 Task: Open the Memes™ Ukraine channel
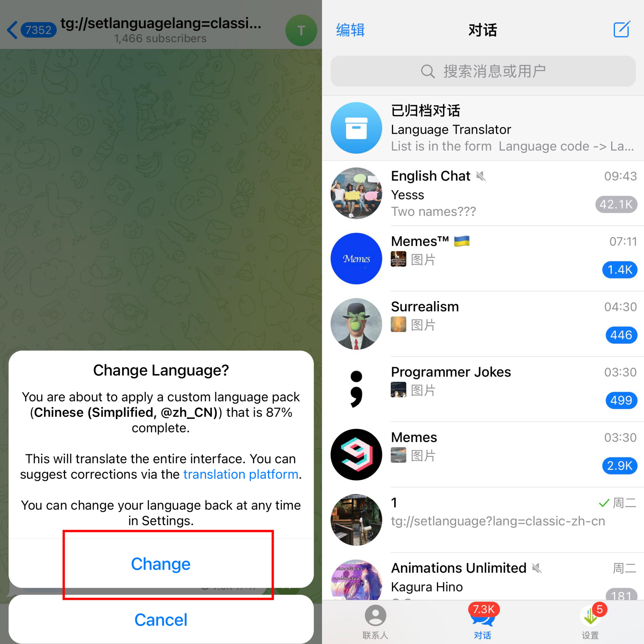[x=483, y=258]
